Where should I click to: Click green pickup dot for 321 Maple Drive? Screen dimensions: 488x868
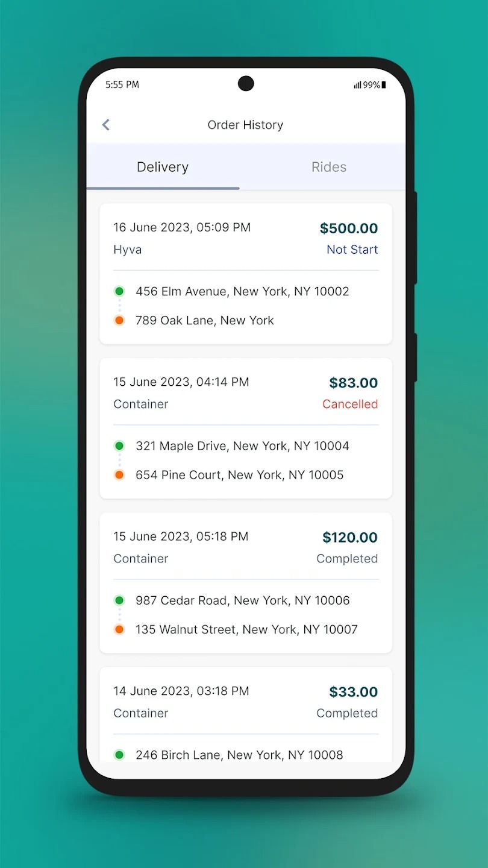(119, 446)
